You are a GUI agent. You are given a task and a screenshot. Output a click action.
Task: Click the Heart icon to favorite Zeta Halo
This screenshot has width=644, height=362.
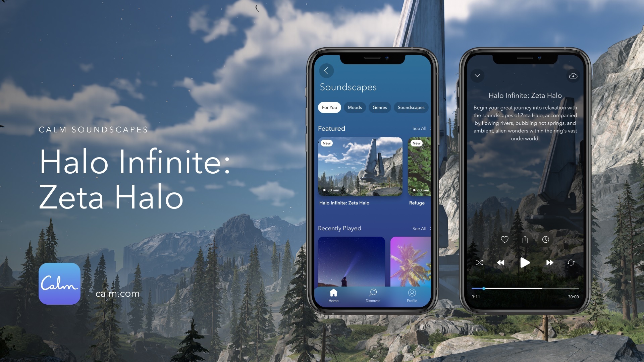tap(505, 240)
